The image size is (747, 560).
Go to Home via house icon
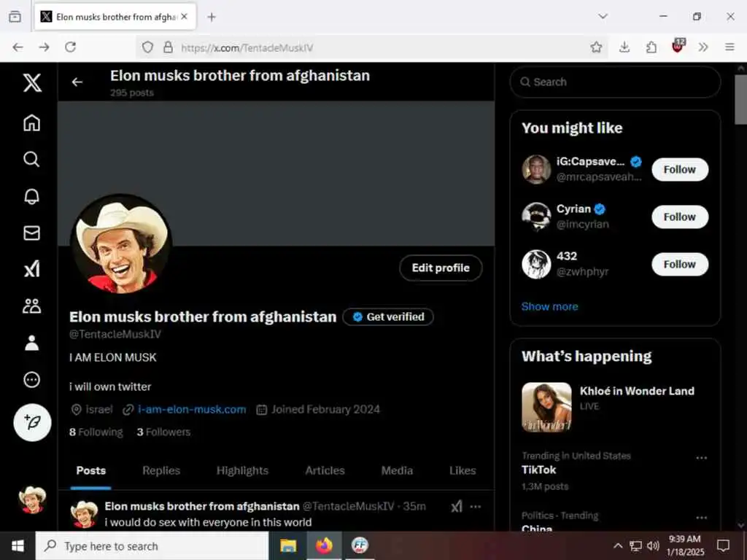click(32, 122)
